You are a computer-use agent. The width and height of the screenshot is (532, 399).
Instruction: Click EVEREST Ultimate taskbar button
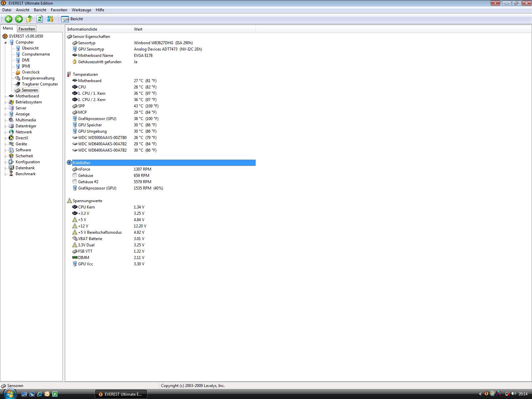pyautogui.click(x=121, y=394)
